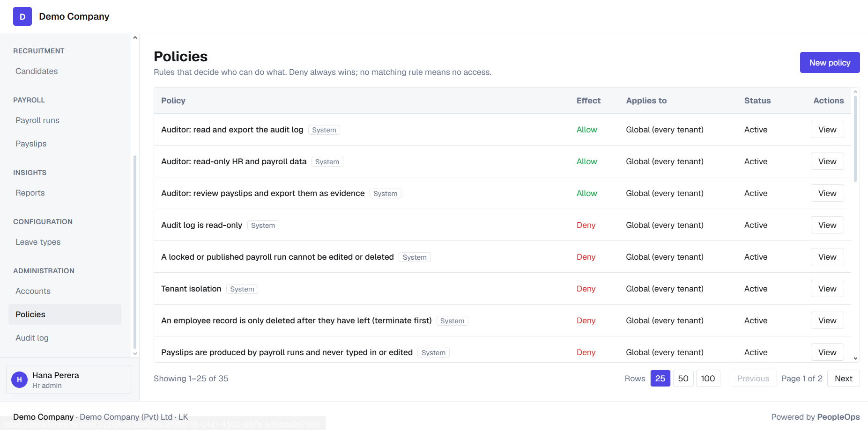
Task: View the 'Payslips are produced by payroll runs' policy
Action: point(827,352)
